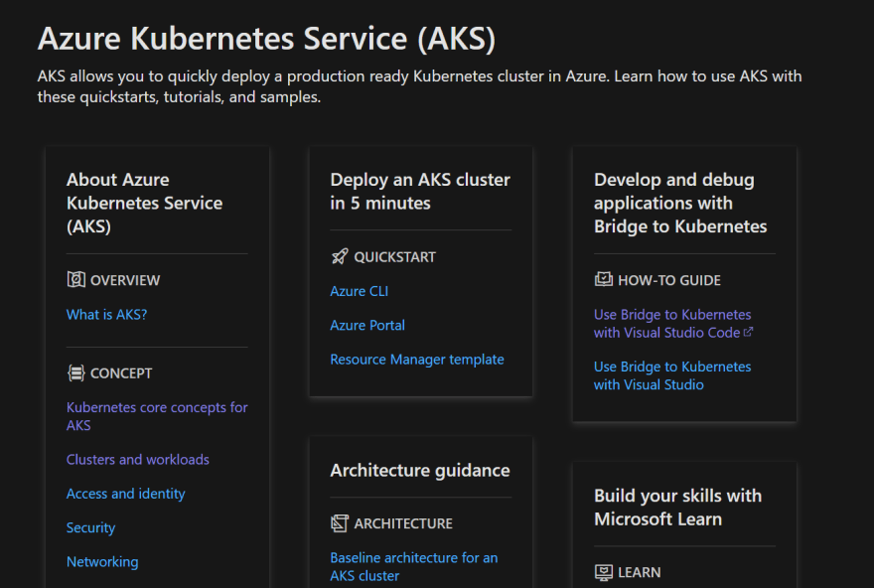This screenshot has height=588, width=874.
Task: Click the HOW-TO GUIDE section label
Action: coord(668,280)
